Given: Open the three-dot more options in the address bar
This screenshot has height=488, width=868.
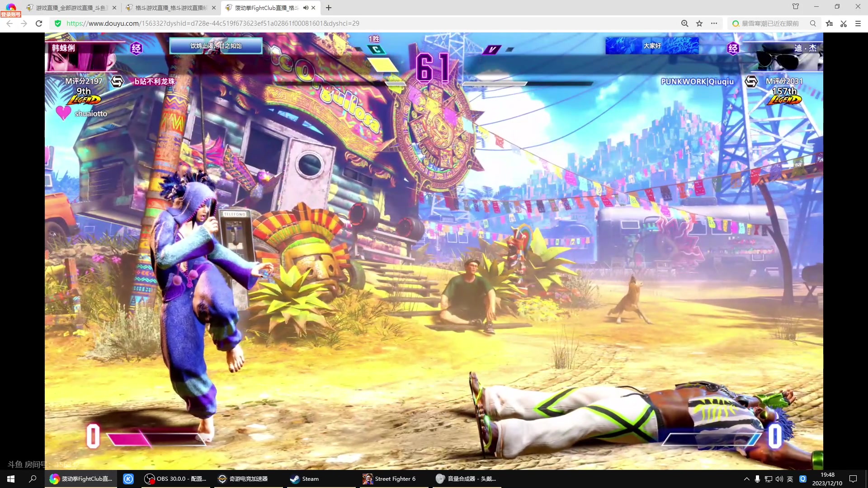Looking at the screenshot, I should coord(714,23).
